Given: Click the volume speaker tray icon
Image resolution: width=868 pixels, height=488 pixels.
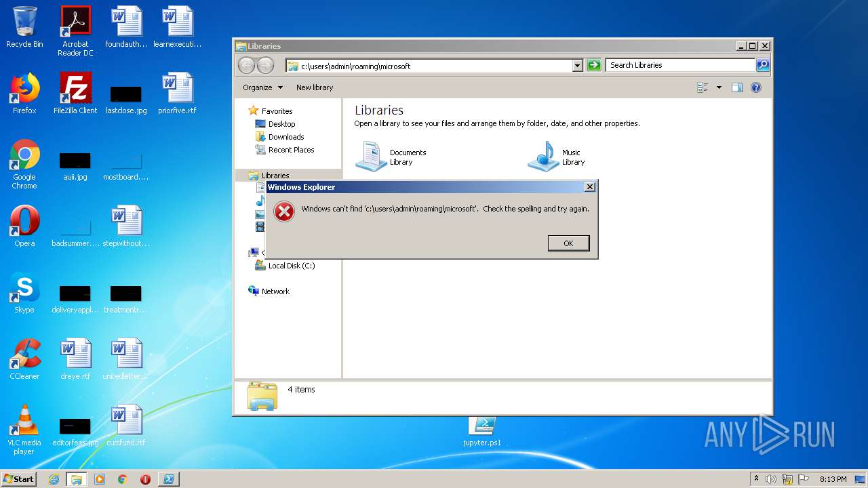Looking at the screenshot, I should [771, 479].
